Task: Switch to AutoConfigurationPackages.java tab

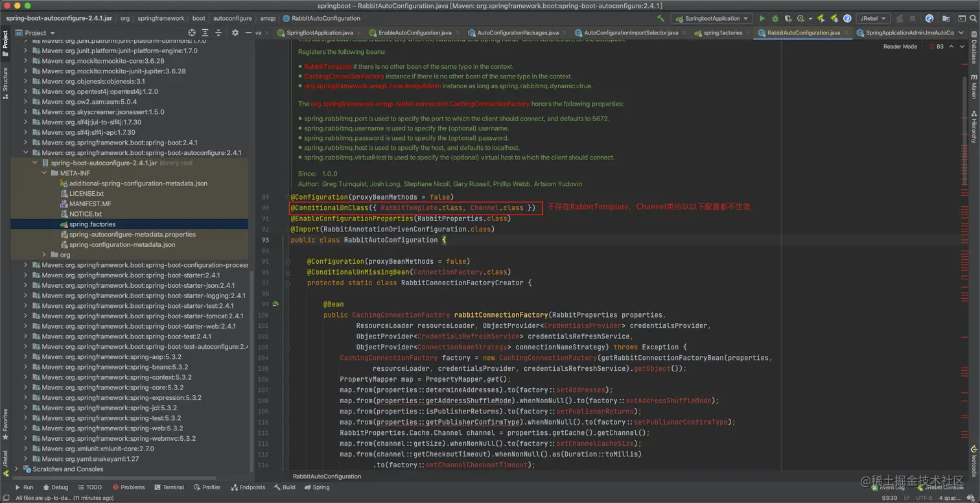Action: 517,32
